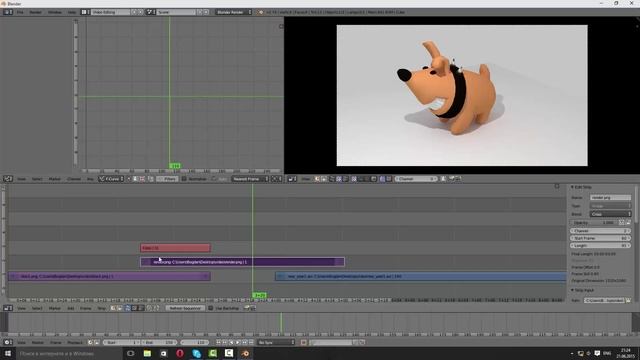Select the Sequencer/Preview combined view icon
Viewport: 640px width, 360px height.
click(x=141, y=308)
